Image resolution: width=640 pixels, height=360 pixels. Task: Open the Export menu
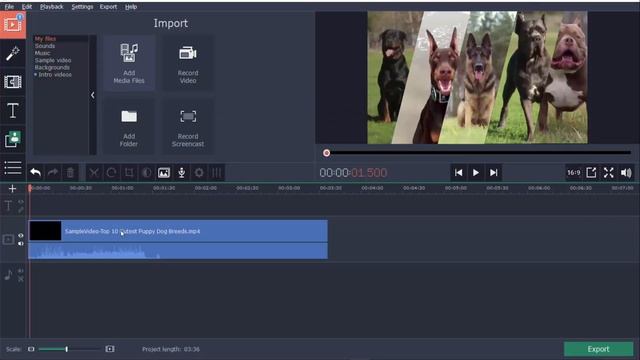click(108, 7)
